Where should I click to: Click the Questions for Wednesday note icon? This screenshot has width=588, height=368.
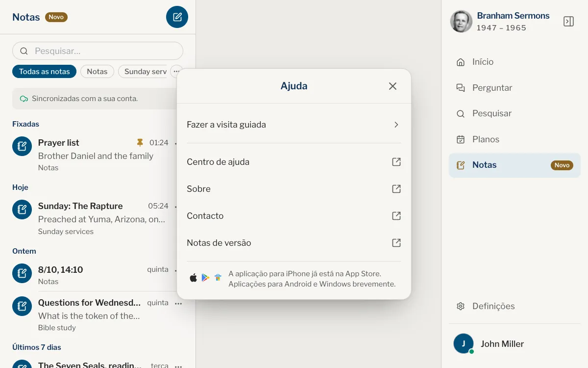[22, 306]
